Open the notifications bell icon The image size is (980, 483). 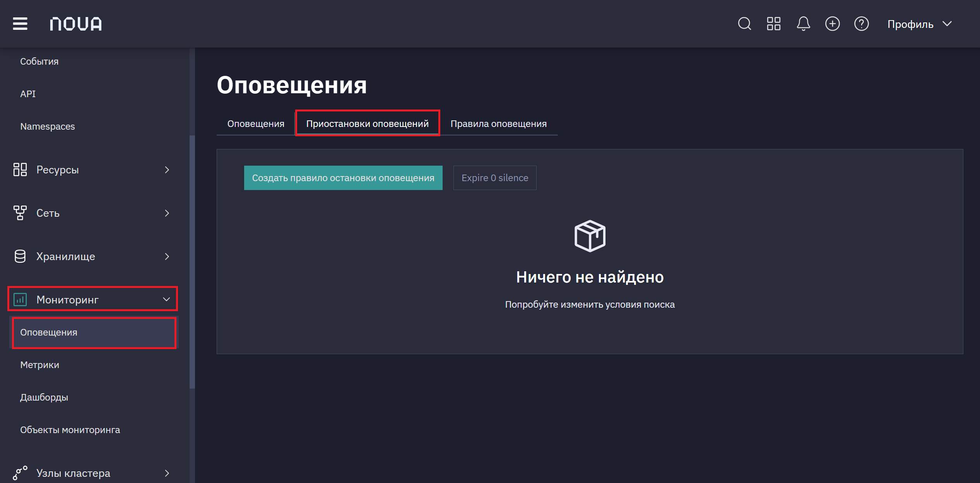coord(803,24)
